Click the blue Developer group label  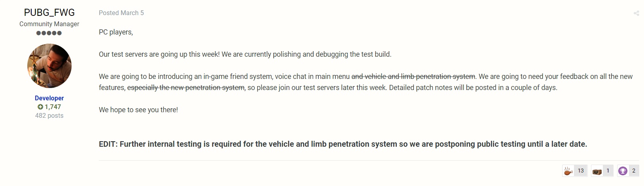click(x=49, y=98)
